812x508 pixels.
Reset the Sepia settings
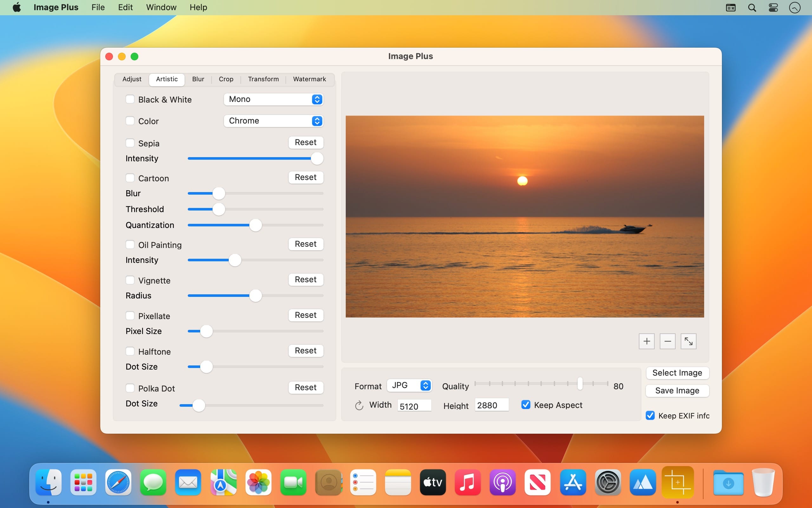click(306, 143)
